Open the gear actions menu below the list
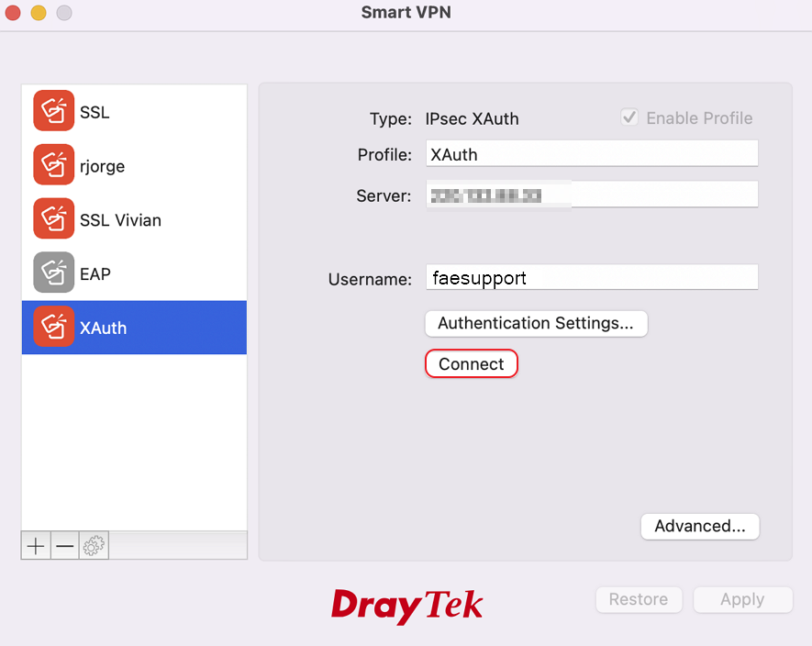 point(94,545)
